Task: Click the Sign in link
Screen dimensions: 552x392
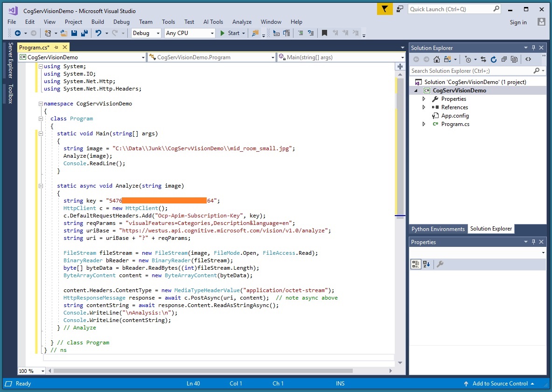Action: pos(518,22)
